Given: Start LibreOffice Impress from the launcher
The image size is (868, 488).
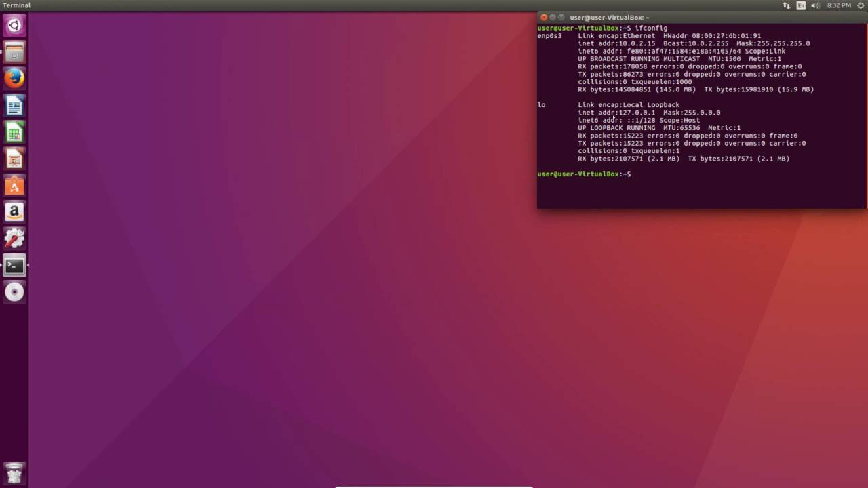Looking at the screenshot, I should [x=14, y=159].
